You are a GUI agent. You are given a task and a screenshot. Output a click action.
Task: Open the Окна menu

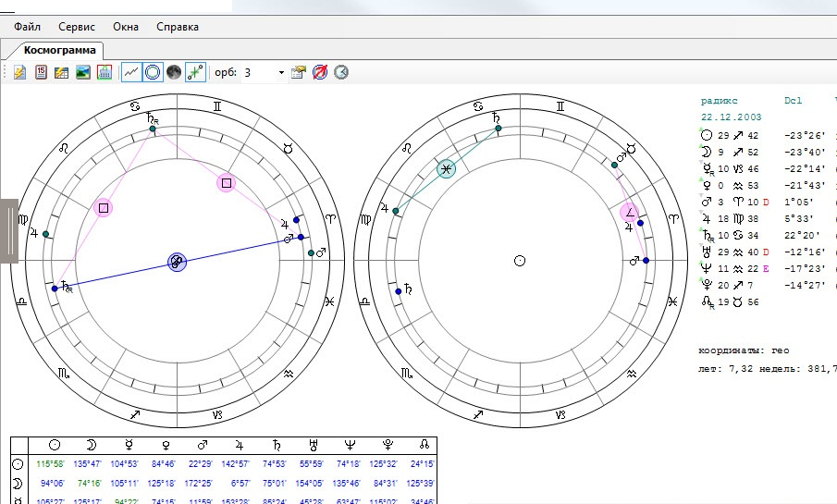pyautogui.click(x=126, y=27)
